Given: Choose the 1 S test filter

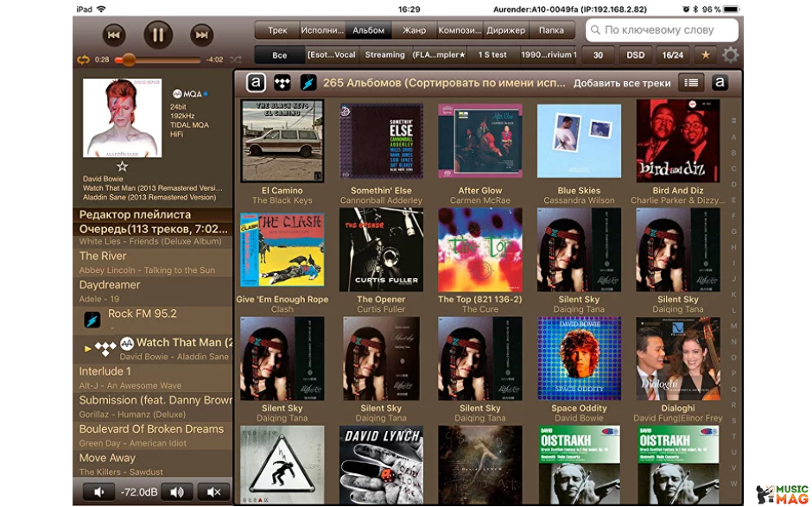Looking at the screenshot, I should 492,55.
